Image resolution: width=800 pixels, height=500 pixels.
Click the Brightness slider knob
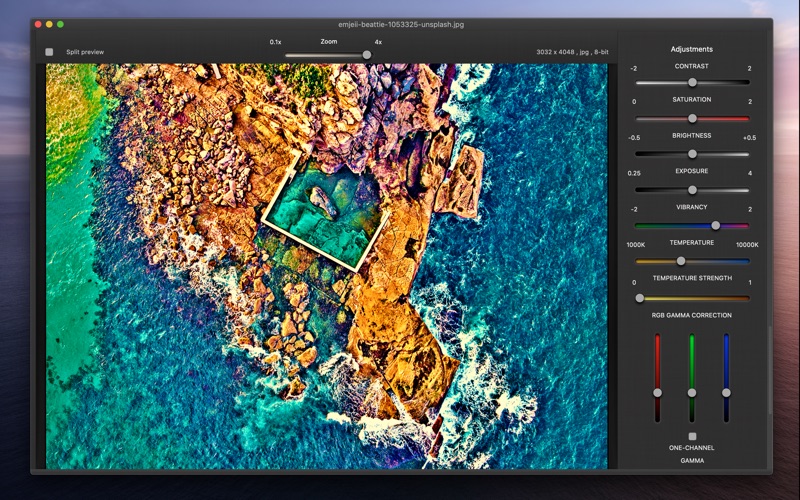point(692,154)
